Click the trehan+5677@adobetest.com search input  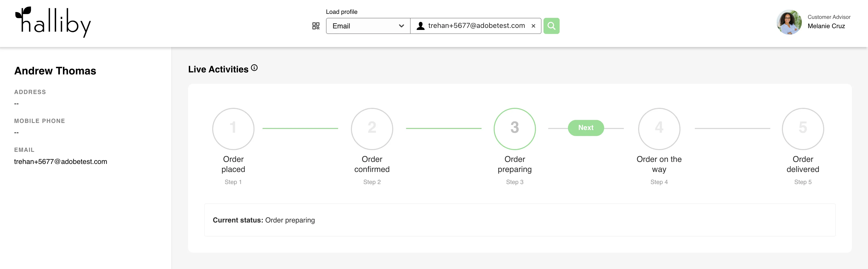point(476,26)
